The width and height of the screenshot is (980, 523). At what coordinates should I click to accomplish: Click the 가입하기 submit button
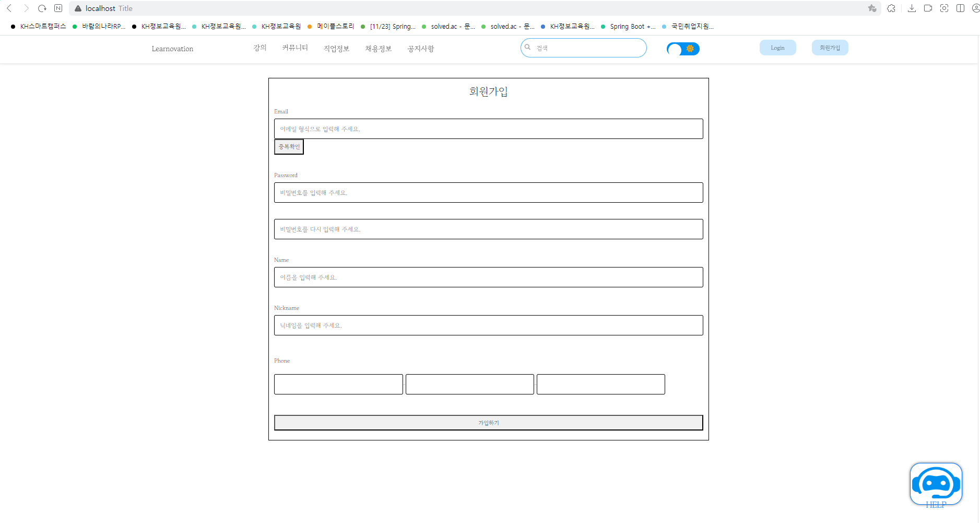tap(488, 422)
